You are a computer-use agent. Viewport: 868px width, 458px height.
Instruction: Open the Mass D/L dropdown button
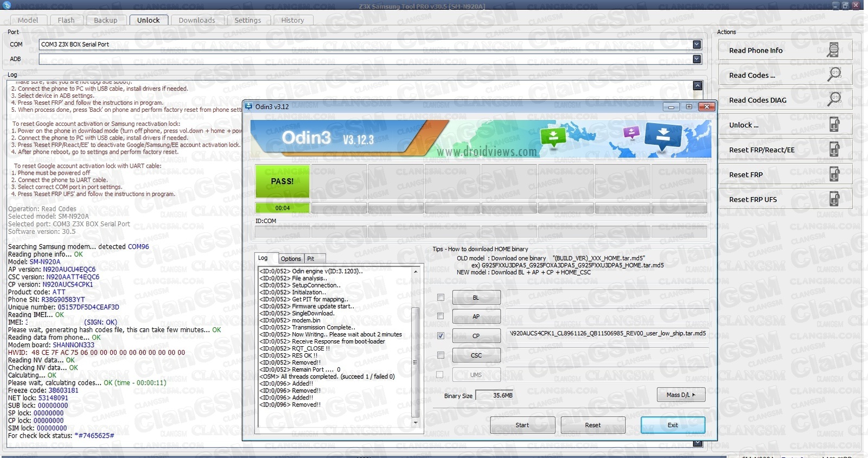(681, 395)
